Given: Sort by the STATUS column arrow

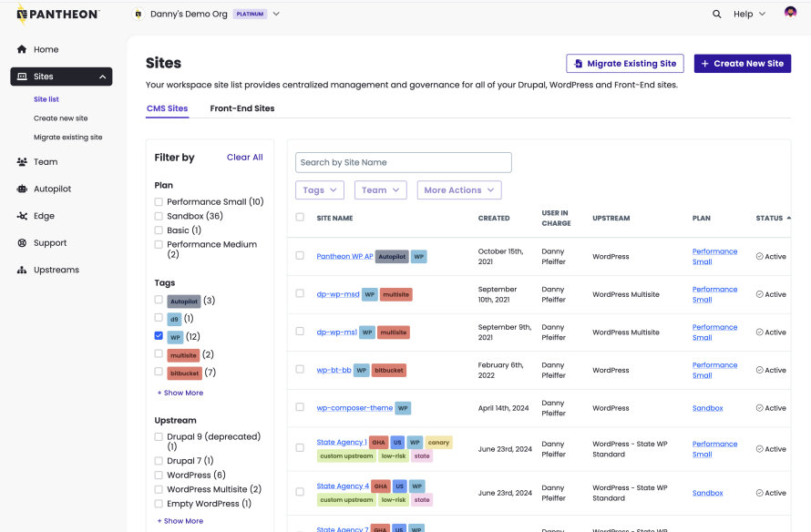Looking at the screenshot, I should click(x=789, y=219).
